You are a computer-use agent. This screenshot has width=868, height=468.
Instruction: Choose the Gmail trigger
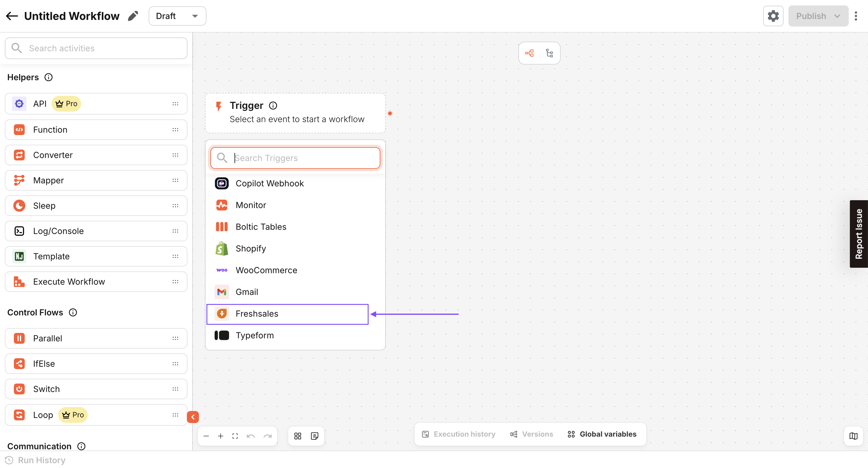click(x=295, y=292)
